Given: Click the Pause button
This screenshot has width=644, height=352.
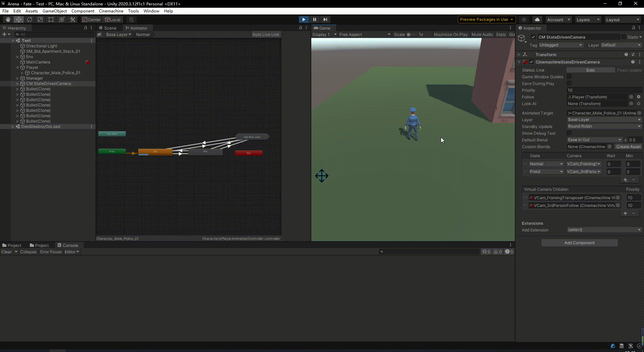Looking at the screenshot, I should click(x=314, y=19).
